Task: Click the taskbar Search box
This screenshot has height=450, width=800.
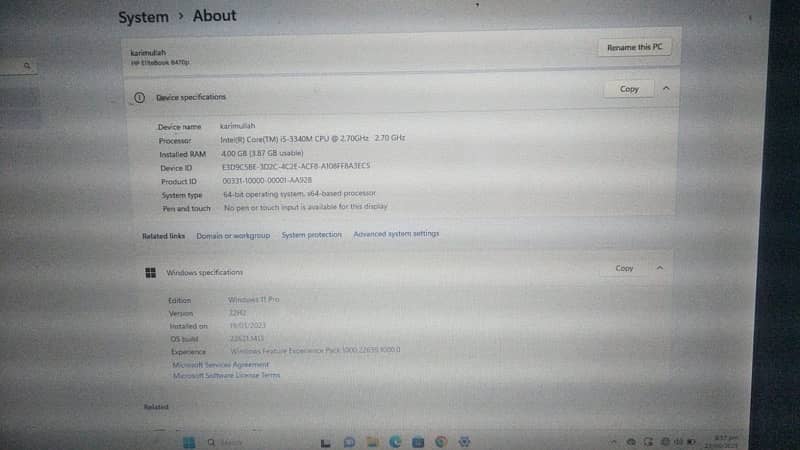Action: [x=226, y=442]
